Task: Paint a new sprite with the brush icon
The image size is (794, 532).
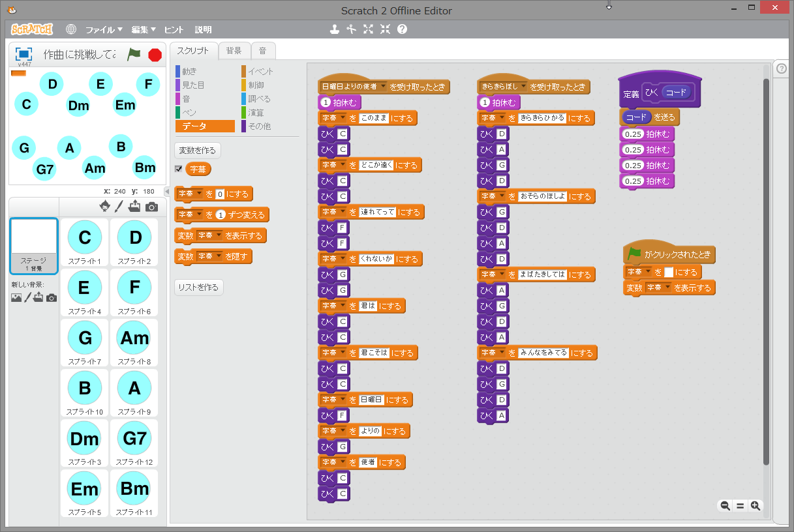Action: (119, 207)
